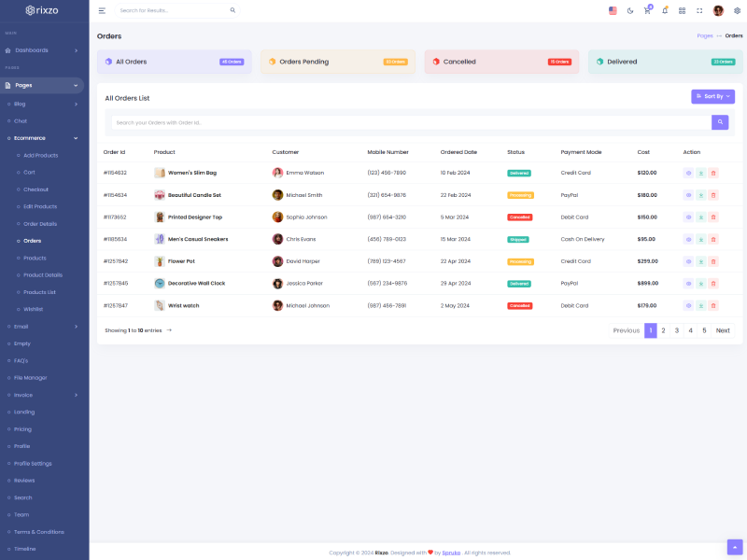
Task: Click the purple search button beside order search
Action: (720, 122)
